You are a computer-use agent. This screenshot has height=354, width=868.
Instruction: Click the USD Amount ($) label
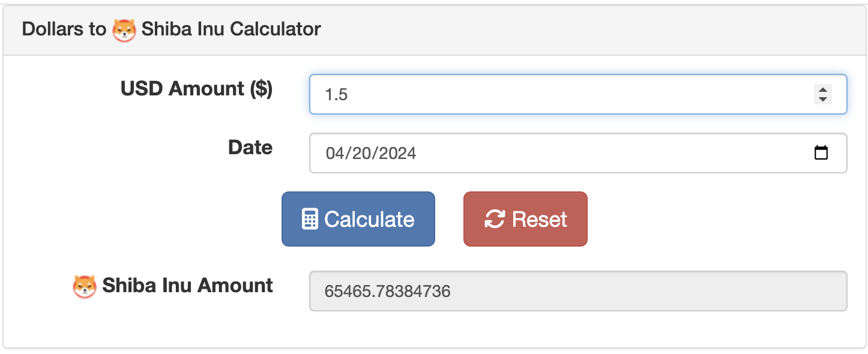coord(197,88)
